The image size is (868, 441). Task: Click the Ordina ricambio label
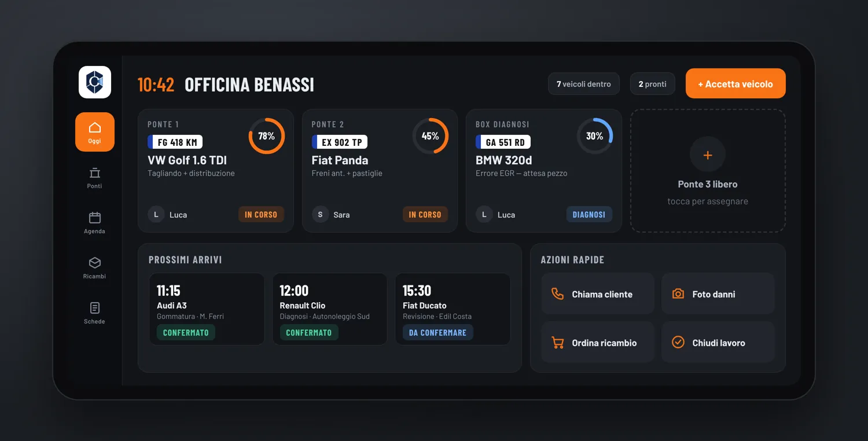604,343
